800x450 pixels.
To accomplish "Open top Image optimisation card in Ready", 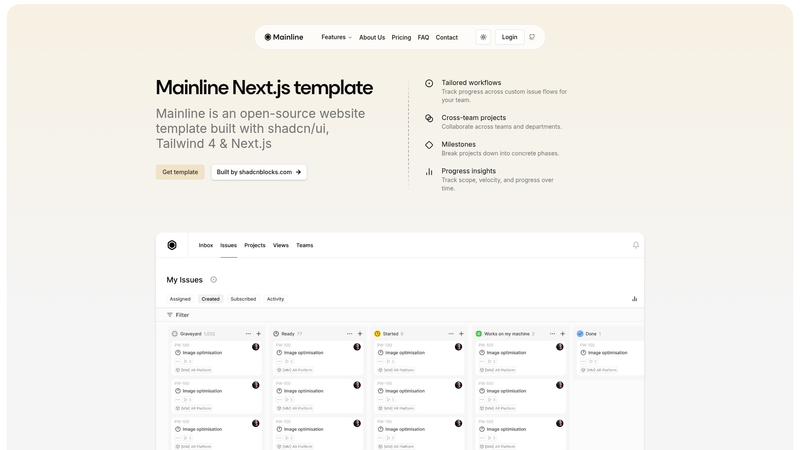I will coord(318,358).
